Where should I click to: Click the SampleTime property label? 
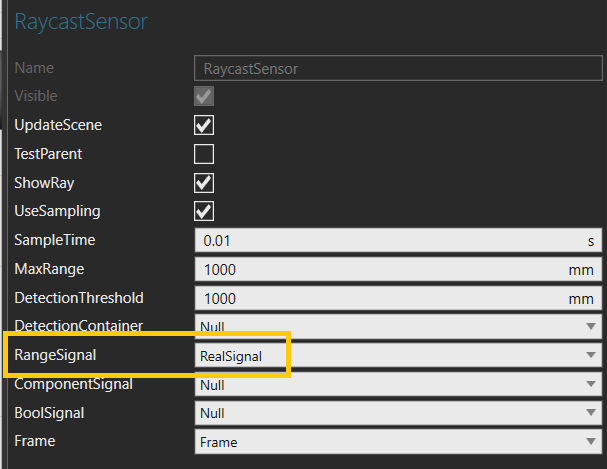pyautogui.click(x=54, y=241)
